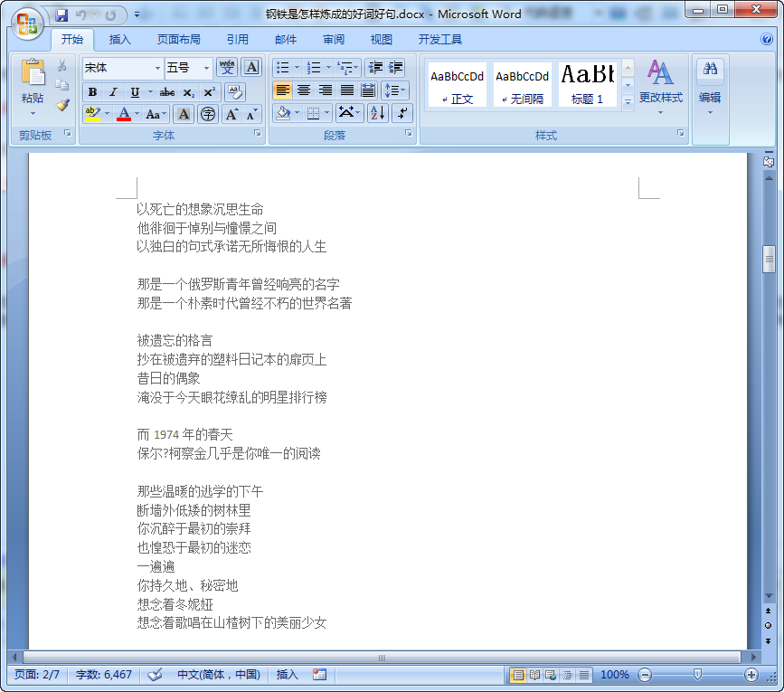784x692 pixels.
Task: Switch to the 审阅 tab
Action: [334, 40]
